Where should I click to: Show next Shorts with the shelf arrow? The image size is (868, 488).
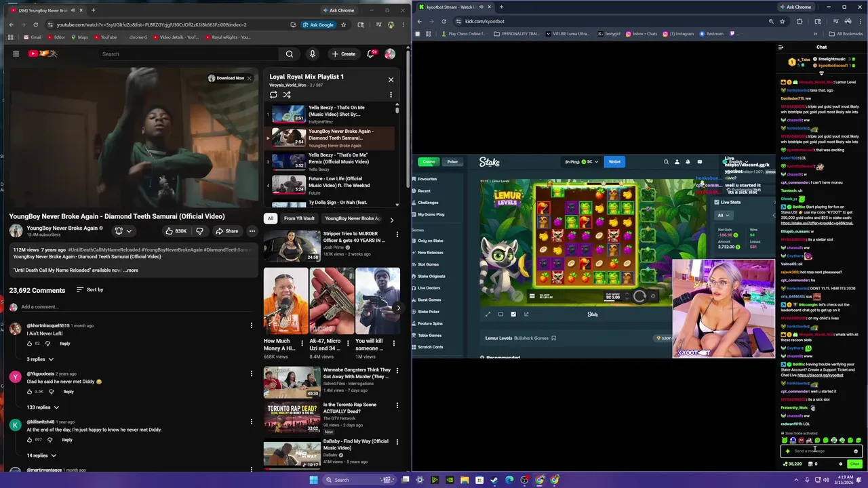[398, 308]
